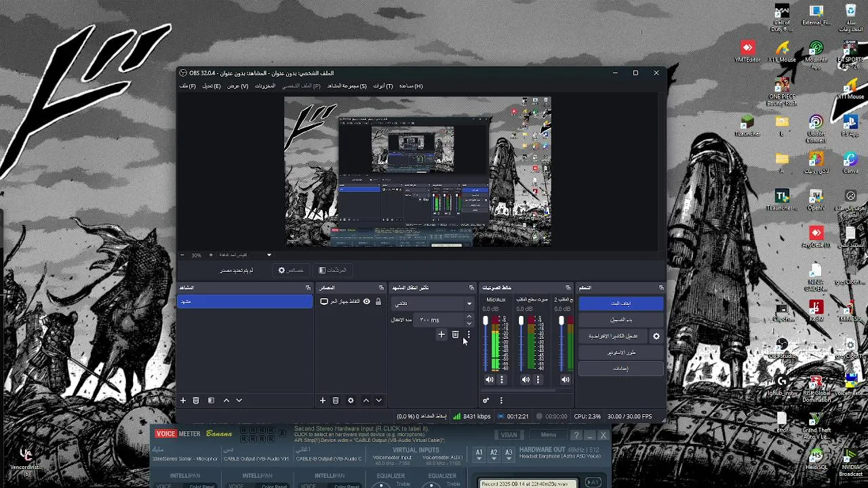
Task: Click the blue Stop Streaming button
Action: click(x=620, y=304)
